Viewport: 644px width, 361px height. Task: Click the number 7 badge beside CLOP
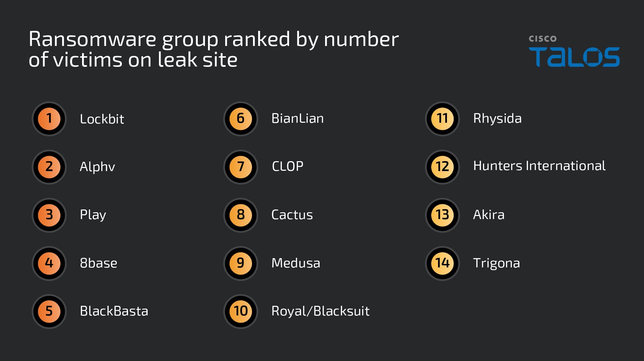coord(241,167)
